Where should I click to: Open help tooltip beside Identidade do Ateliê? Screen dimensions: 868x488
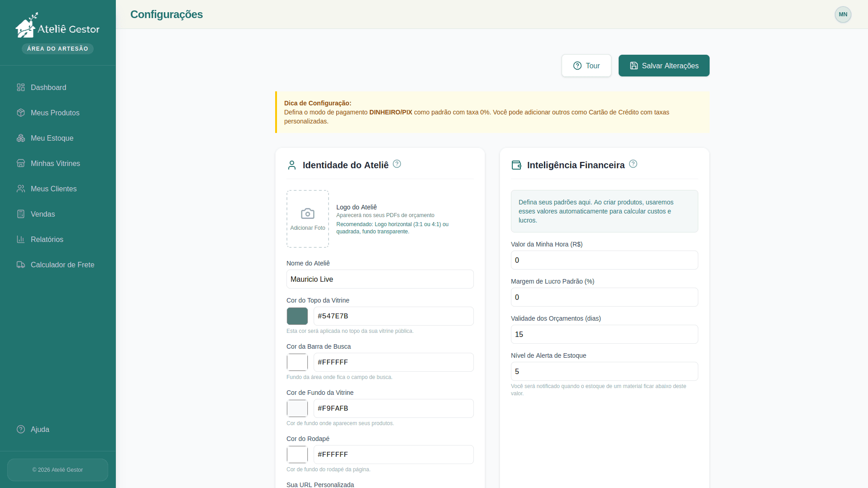(397, 164)
